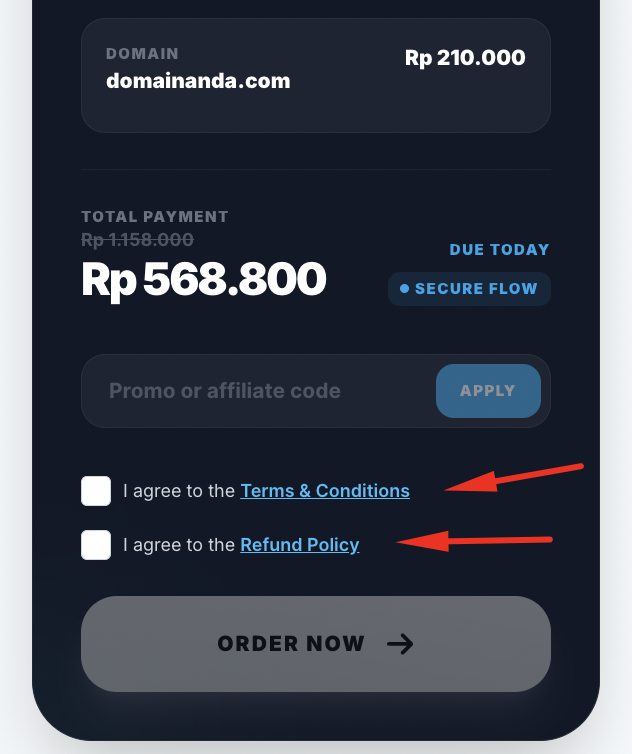Click the "I agree to the" text before Refund Policy

point(179,545)
